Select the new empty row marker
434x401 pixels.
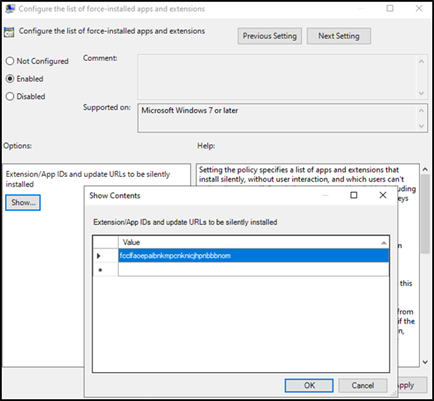[x=100, y=270]
